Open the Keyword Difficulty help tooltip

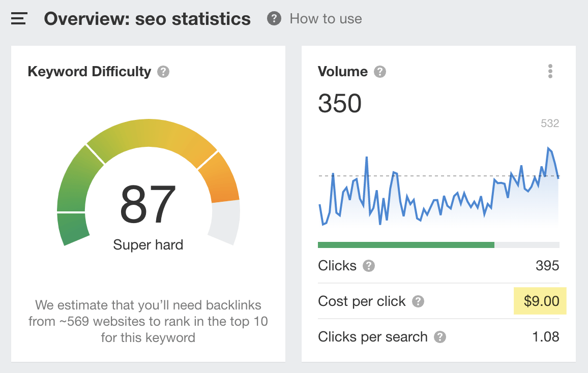tap(163, 72)
